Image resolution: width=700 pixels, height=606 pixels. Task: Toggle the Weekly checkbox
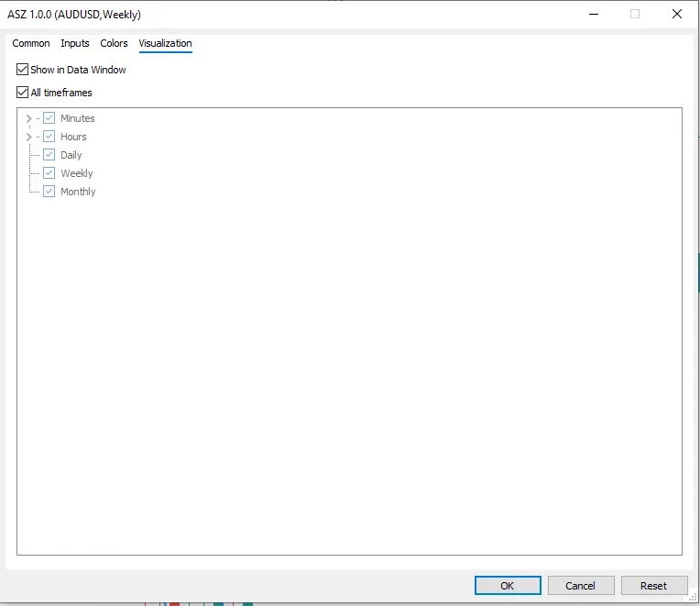tap(49, 173)
